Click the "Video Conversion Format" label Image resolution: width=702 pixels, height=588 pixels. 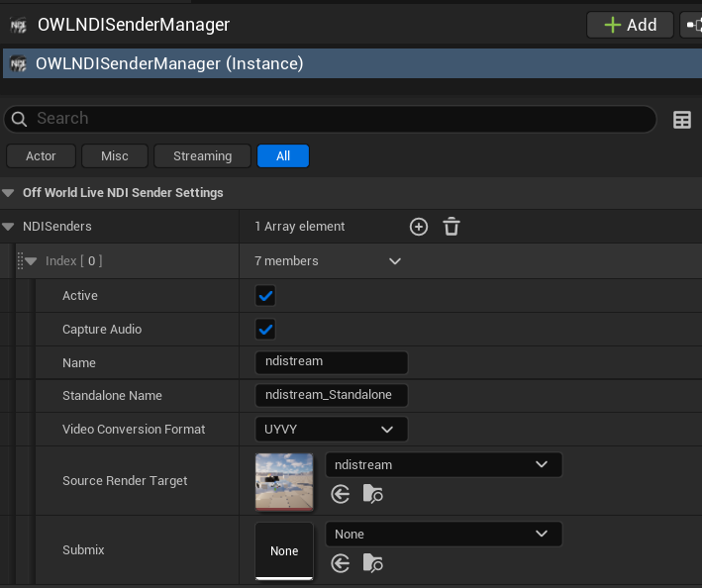134,430
